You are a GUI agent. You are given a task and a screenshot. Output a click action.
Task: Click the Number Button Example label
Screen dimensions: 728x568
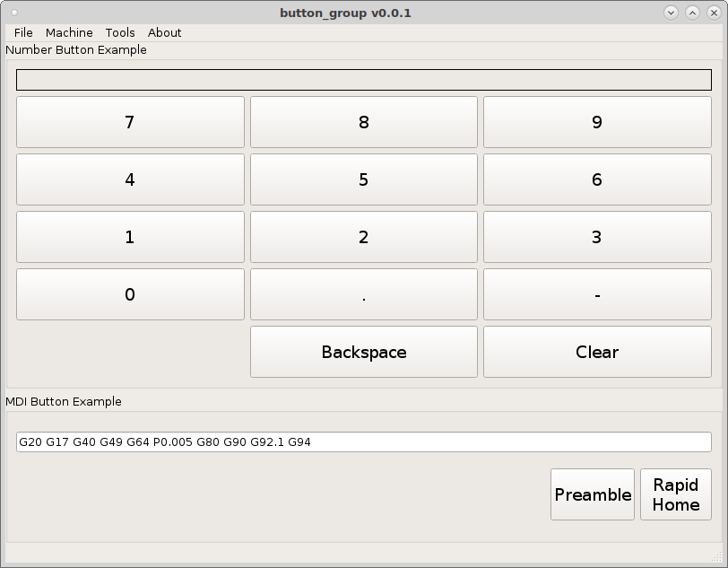click(76, 49)
